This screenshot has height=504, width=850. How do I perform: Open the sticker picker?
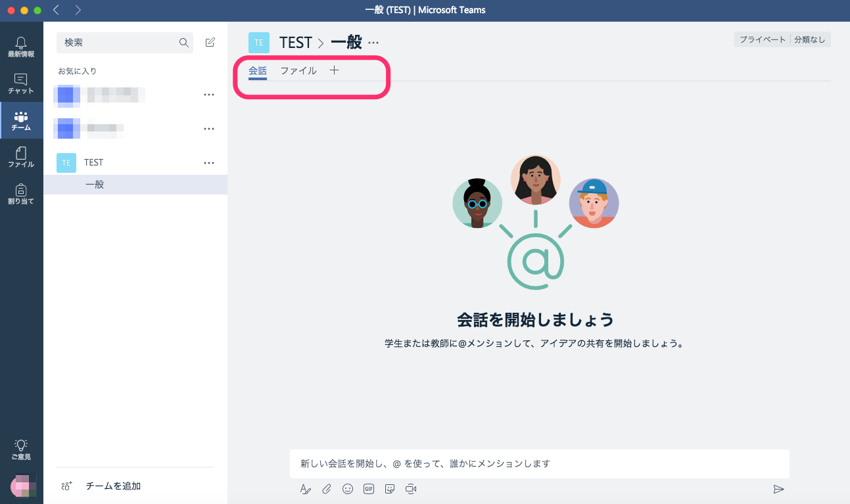pyautogui.click(x=390, y=489)
